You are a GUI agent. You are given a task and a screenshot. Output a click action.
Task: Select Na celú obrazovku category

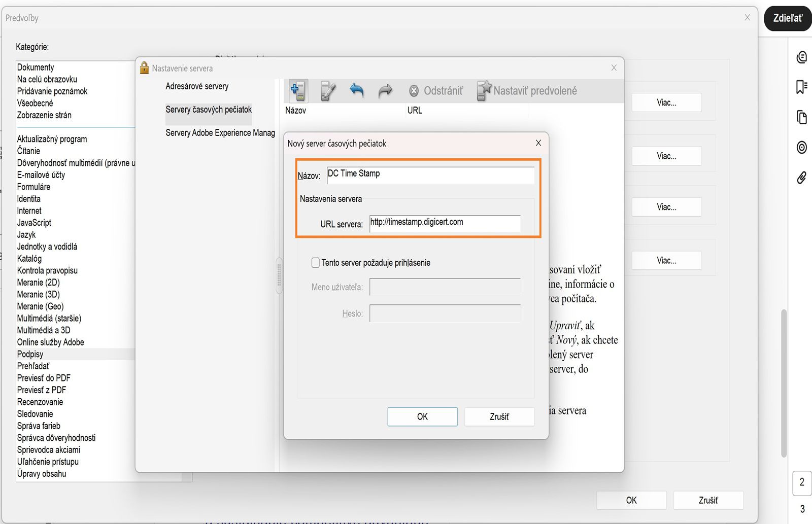[47, 79]
